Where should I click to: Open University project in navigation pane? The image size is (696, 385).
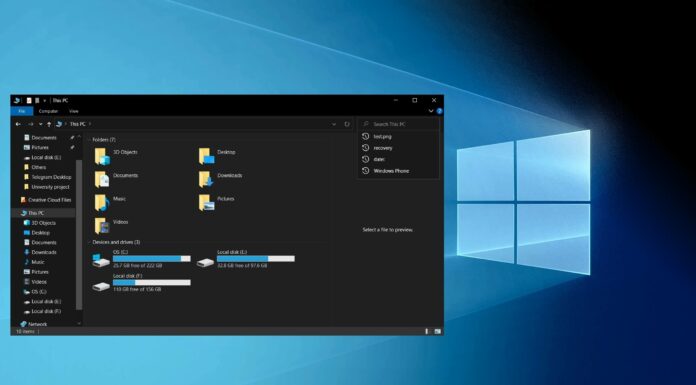(x=50, y=187)
